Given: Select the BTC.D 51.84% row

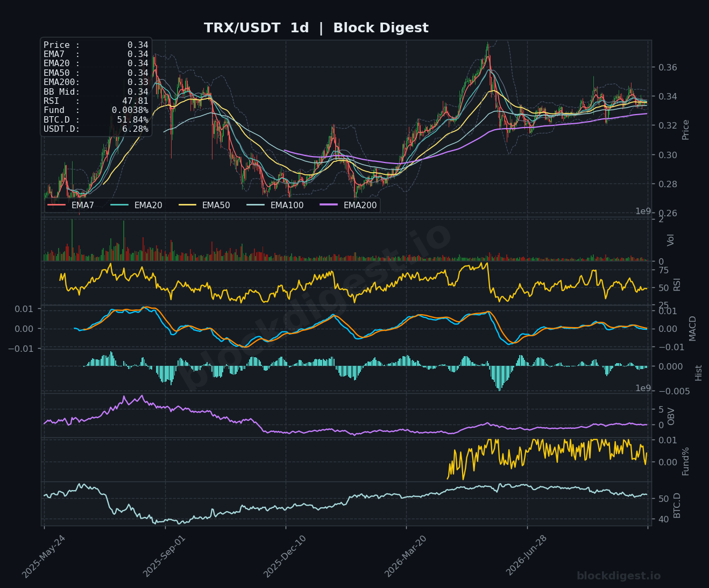Looking at the screenshot, I should [96, 119].
